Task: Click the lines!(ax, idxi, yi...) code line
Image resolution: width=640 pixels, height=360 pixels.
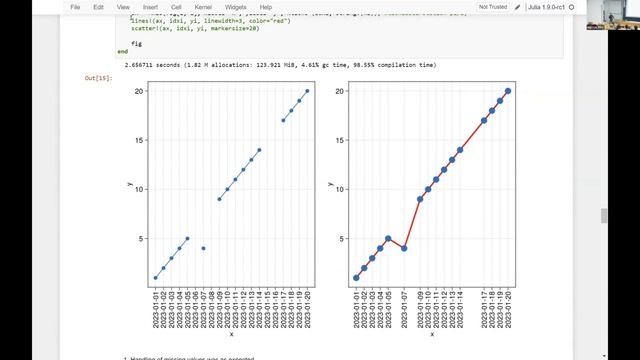Action: [x=211, y=21]
